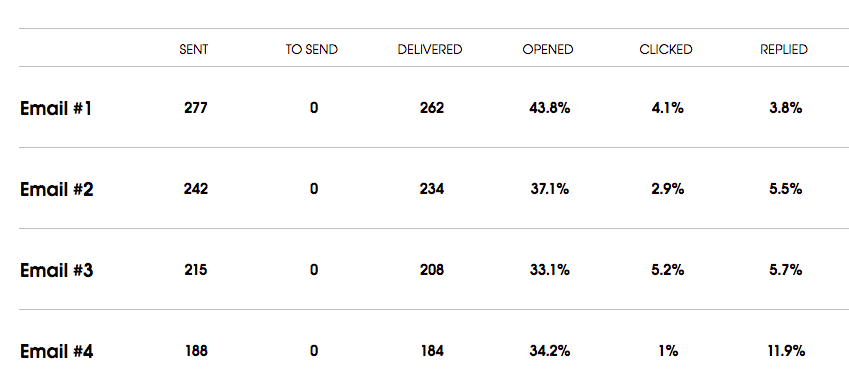Click Email #1 opened rate 43.8%

[x=550, y=108]
